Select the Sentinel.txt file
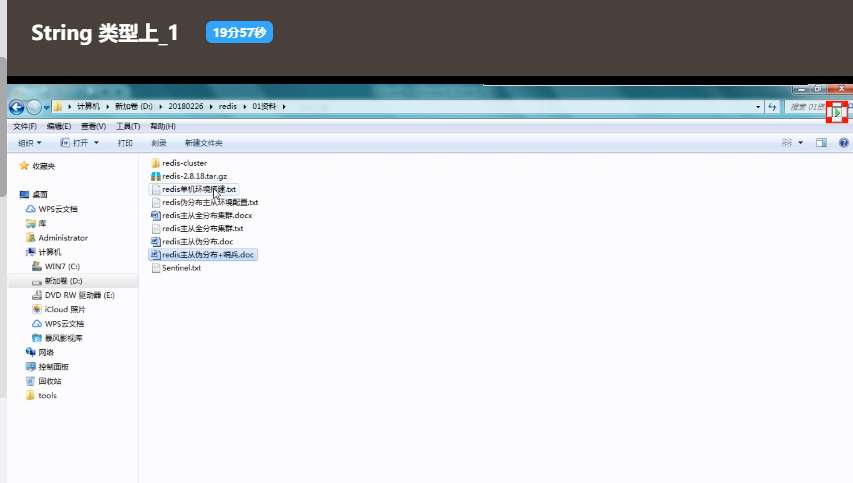The image size is (853, 483). click(x=181, y=268)
